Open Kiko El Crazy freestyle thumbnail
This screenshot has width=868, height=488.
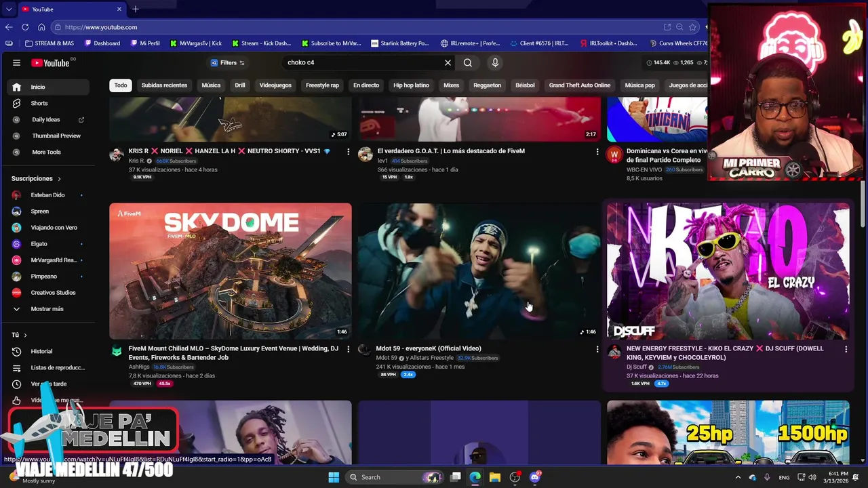728,270
